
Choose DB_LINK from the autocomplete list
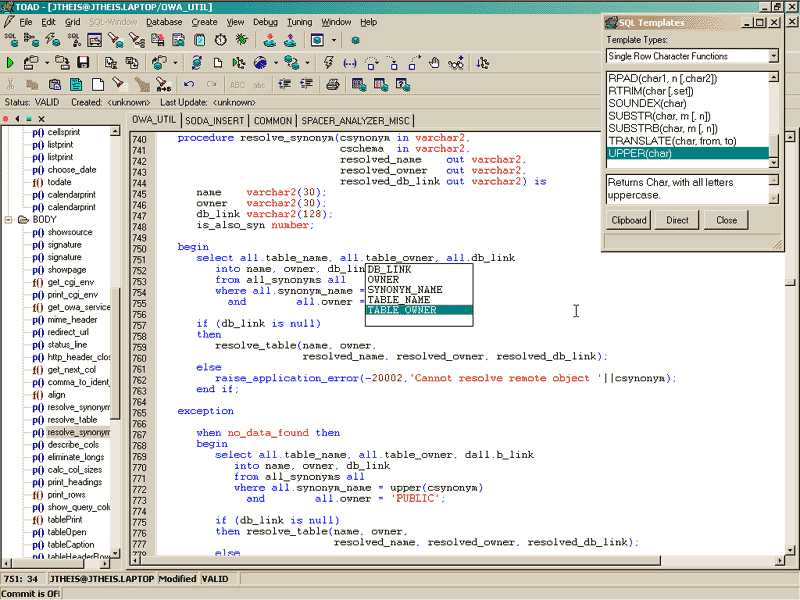419,269
